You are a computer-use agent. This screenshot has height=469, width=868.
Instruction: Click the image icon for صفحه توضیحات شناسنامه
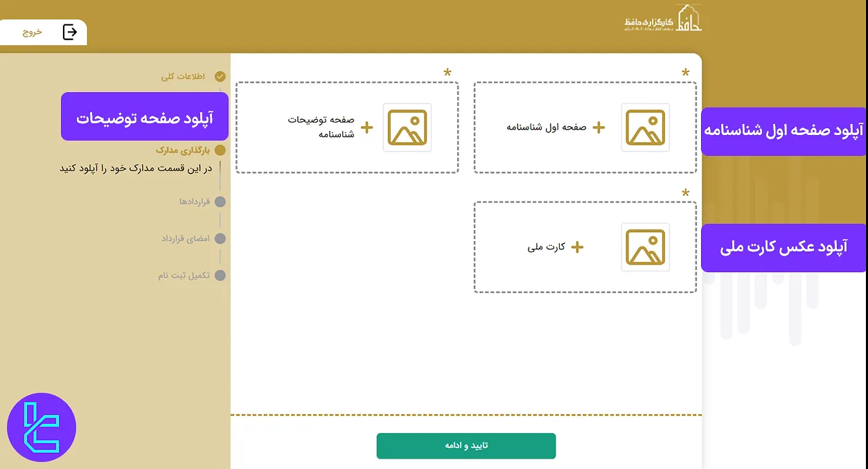click(407, 127)
